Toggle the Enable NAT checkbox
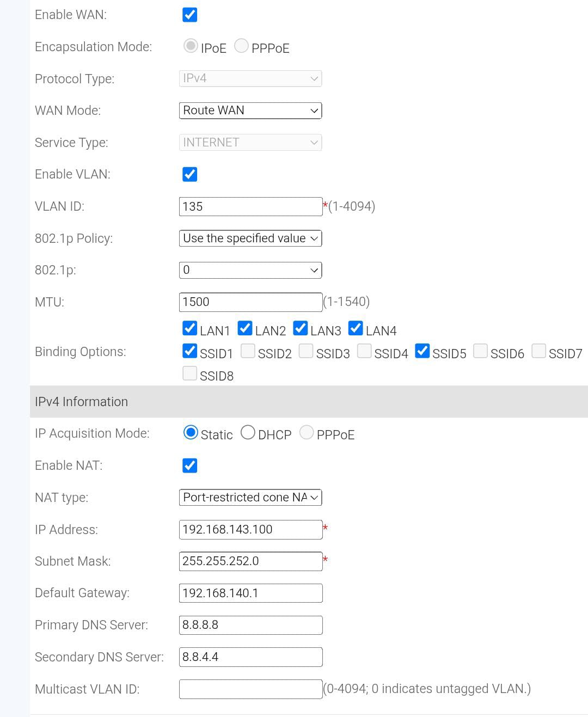588x717 pixels. 189,465
